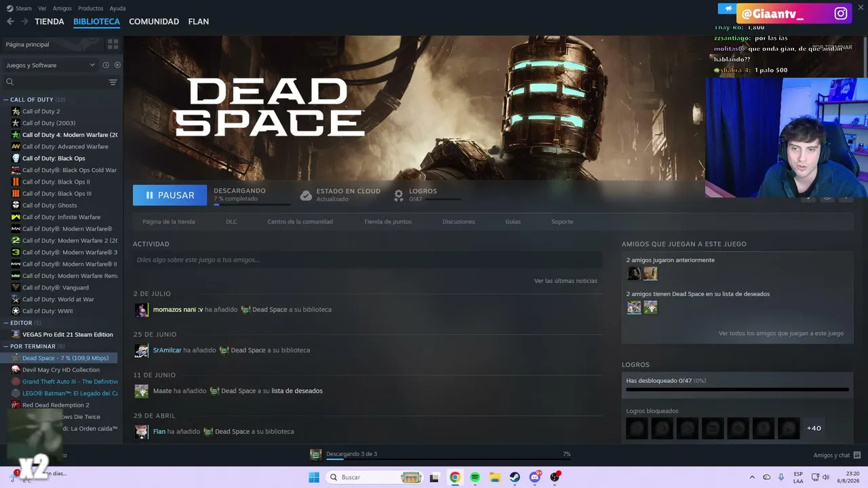This screenshot has width=868, height=488.
Task: Open Task View on the taskbar
Action: pyautogui.click(x=435, y=477)
